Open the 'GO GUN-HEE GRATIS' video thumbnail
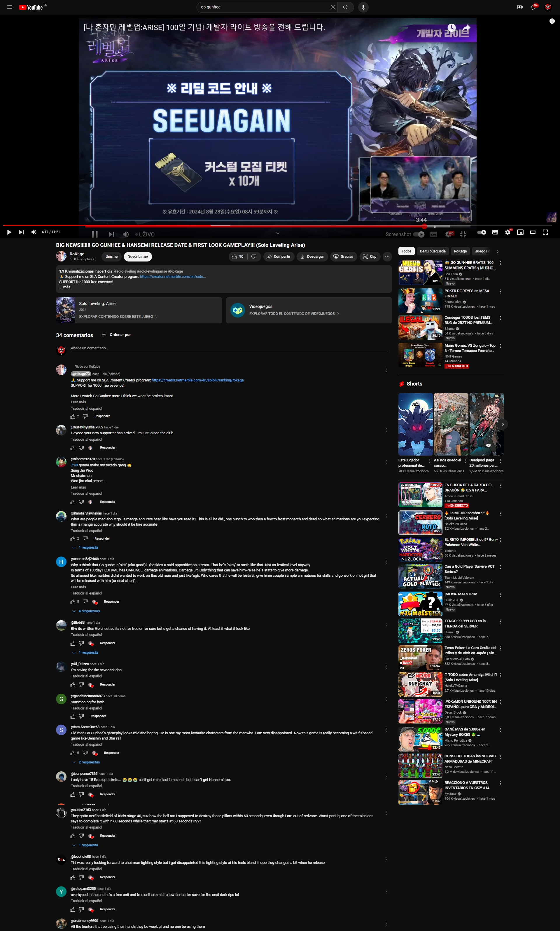 [420, 272]
